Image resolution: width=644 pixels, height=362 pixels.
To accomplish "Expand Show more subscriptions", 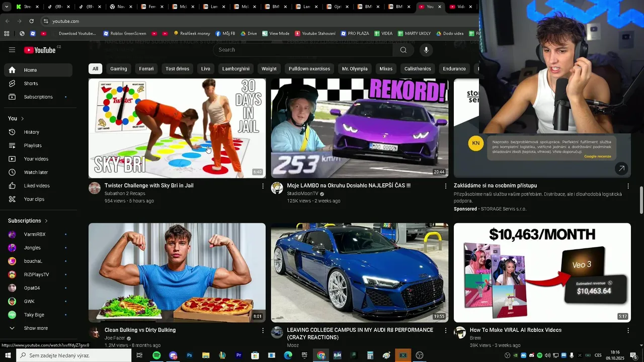I will point(38,328).
